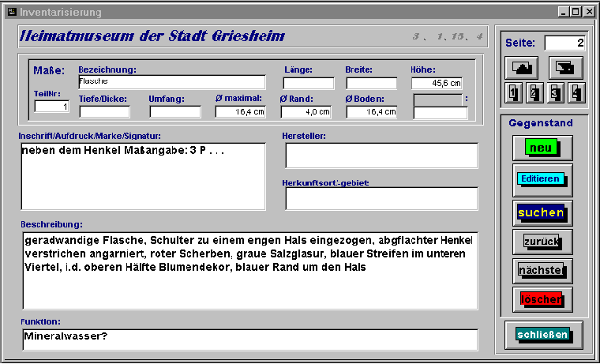Jump to page 3 icon
600x364 pixels.
click(556, 93)
